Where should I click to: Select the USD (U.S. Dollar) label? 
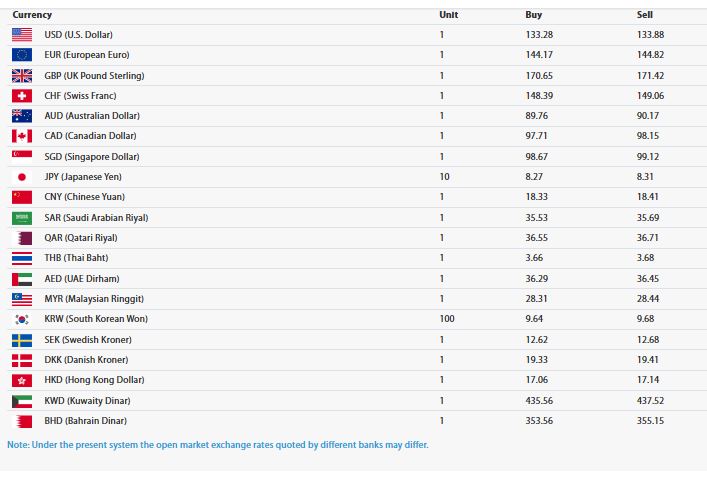78,35
